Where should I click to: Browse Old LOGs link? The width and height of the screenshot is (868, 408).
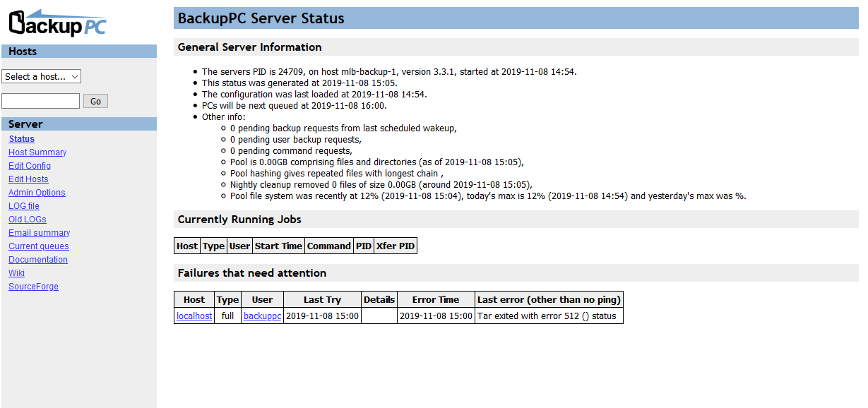(x=28, y=220)
